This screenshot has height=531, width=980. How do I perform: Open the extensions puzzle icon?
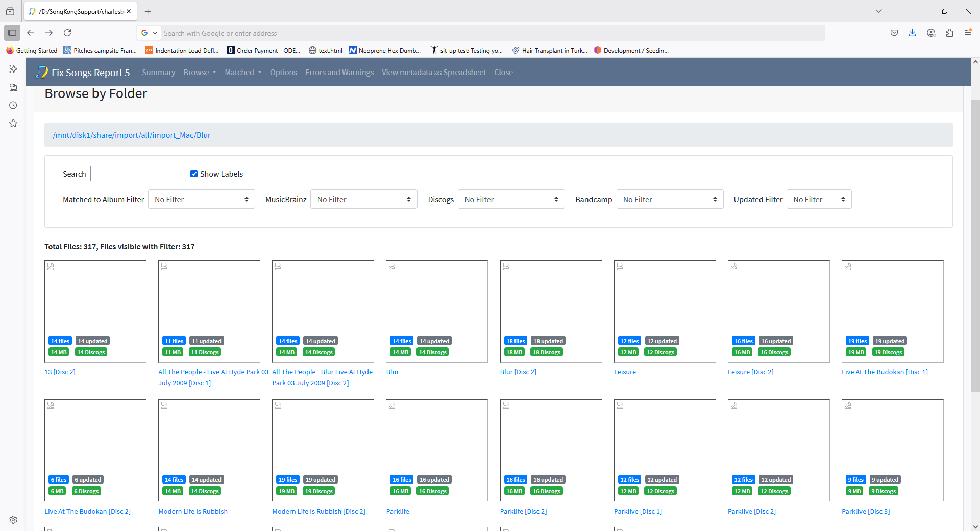[949, 33]
